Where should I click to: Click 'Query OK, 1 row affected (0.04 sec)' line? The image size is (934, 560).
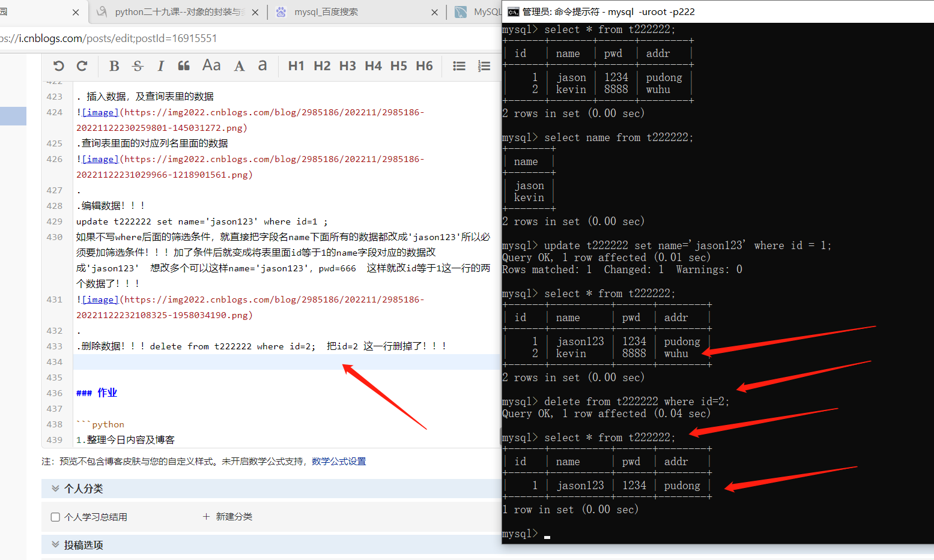pyautogui.click(x=606, y=414)
